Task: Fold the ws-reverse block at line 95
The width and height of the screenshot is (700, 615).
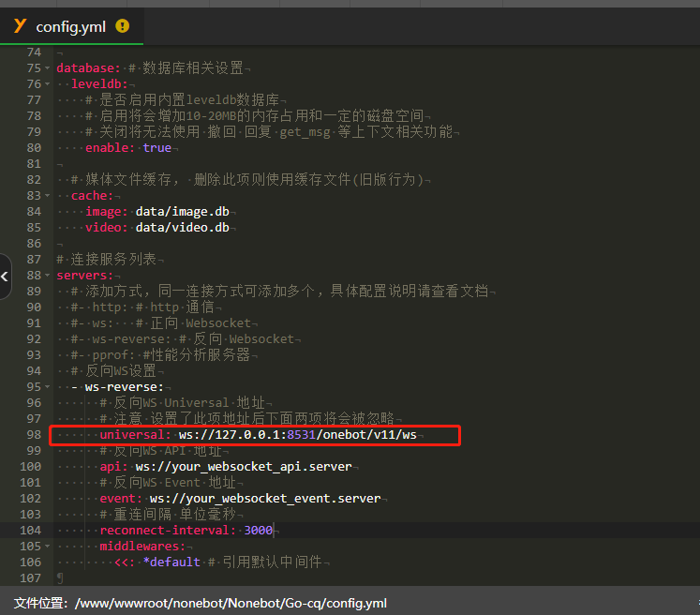Action: (48, 387)
